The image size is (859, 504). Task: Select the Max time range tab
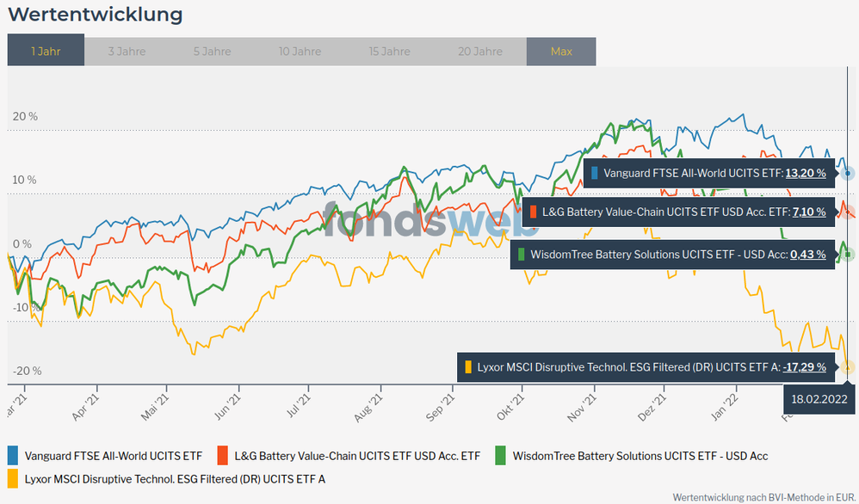(x=561, y=52)
